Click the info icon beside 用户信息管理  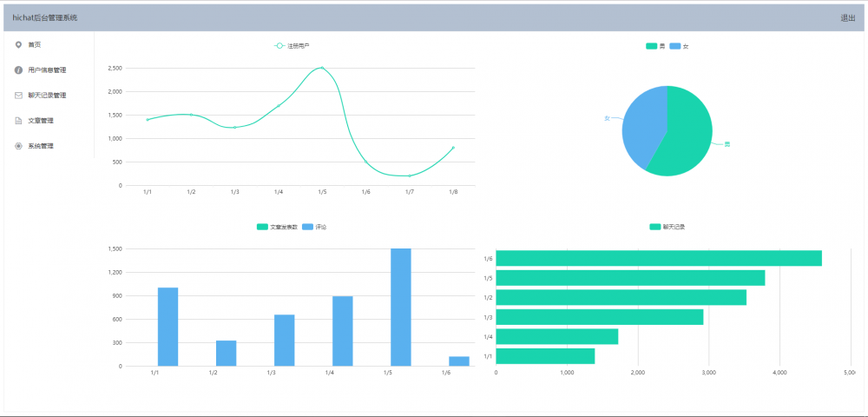pos(18,69)
